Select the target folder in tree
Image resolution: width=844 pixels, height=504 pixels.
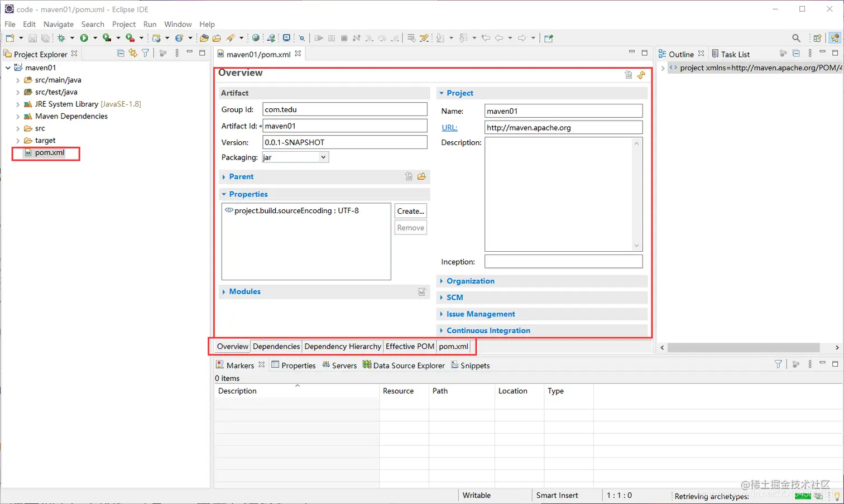pos(45,141)
